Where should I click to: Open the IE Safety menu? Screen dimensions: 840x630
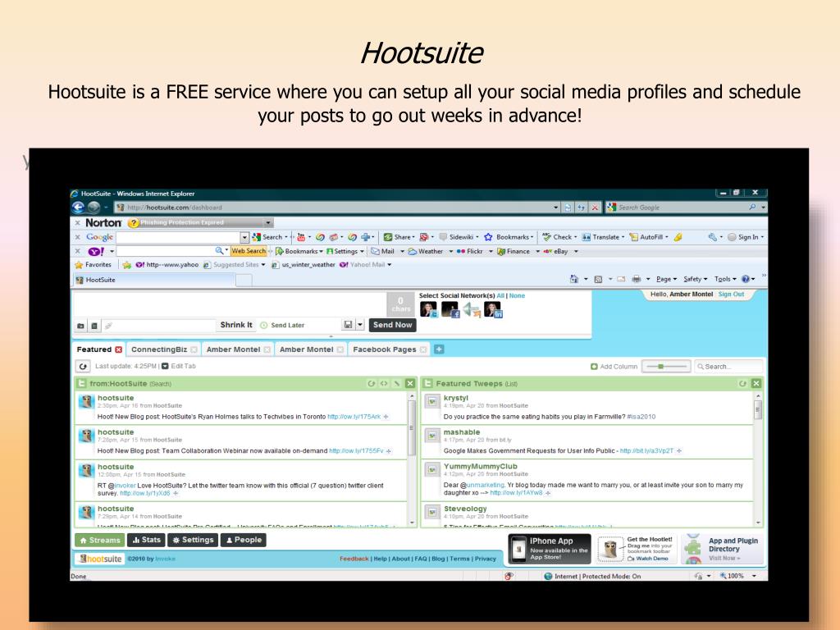click(696, 279)
